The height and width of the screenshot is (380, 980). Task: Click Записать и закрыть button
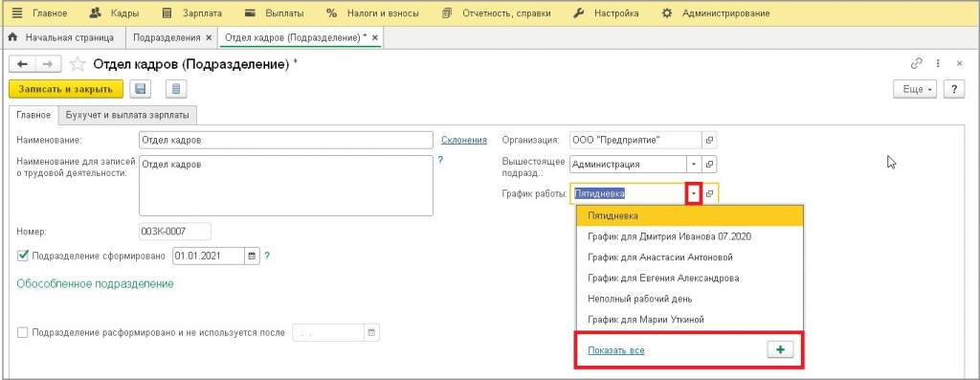(x=66, y=89)
